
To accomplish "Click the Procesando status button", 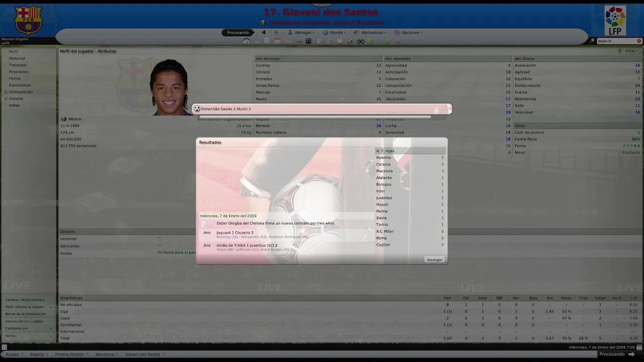I will click(238, 32).
